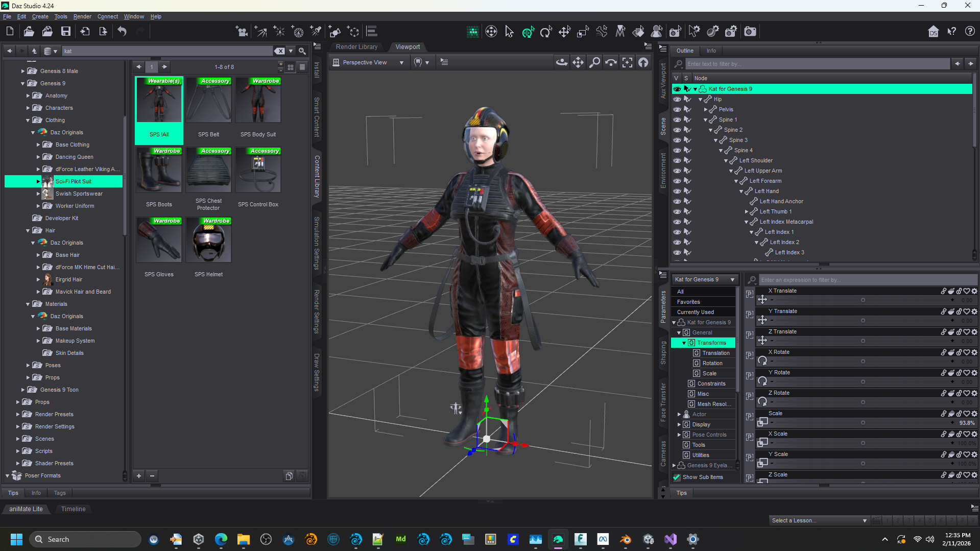This screenshot has height=551, width=980.
Task: Activate the viewport zoom magnifier control
Action: 594,62
